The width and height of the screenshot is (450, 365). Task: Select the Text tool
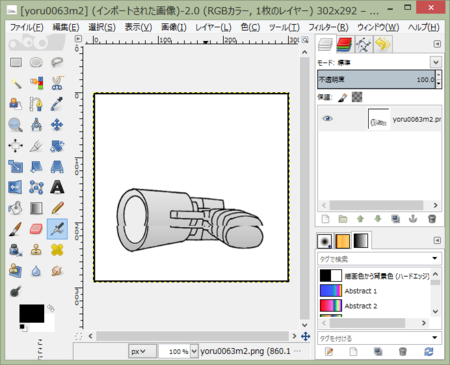click(57, 187)
